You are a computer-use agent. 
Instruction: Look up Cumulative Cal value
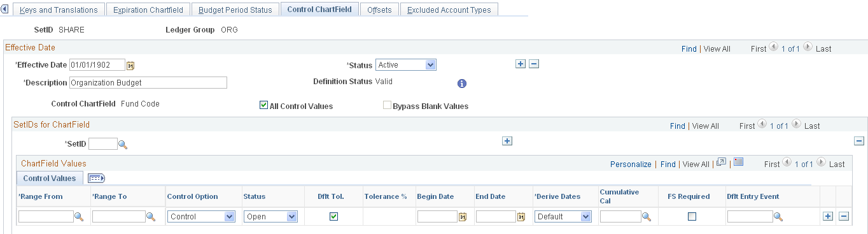point(646,217)
